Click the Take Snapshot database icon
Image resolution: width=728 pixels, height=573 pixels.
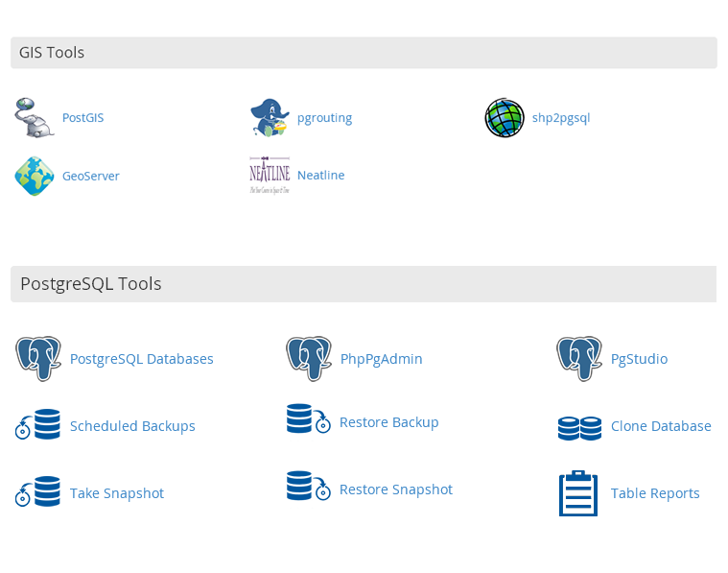[x=38, y=492]
